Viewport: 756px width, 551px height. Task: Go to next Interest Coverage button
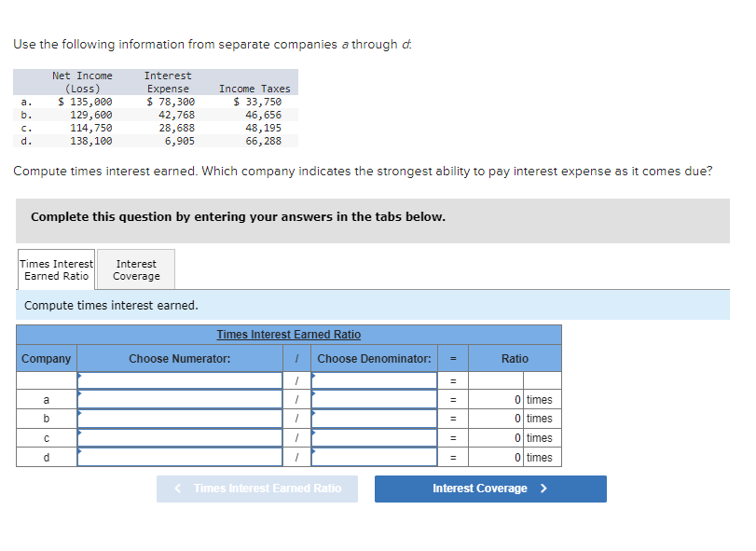click(x=490, y=489)
